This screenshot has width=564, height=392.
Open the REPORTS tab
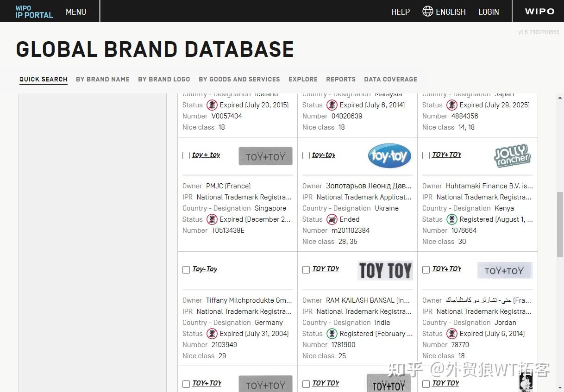(x=341, y=79)
